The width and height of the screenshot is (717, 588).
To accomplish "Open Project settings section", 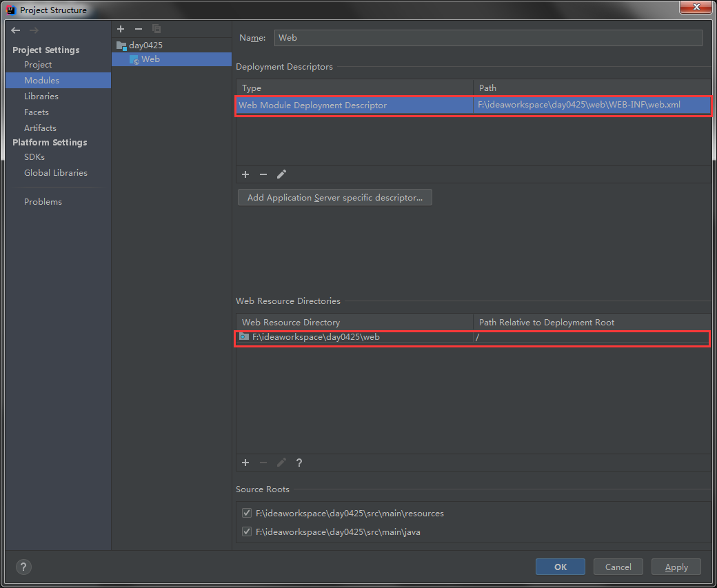I will click(x=38, y=65).
